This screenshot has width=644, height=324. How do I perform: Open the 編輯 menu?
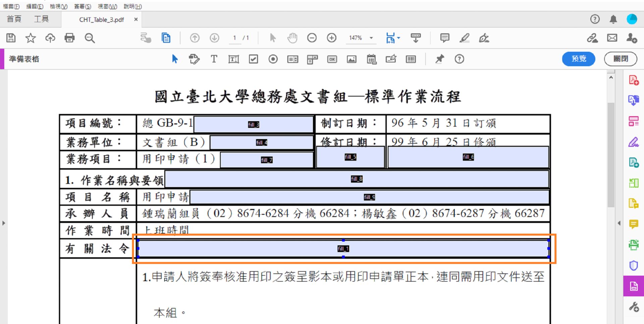(35, 6)
